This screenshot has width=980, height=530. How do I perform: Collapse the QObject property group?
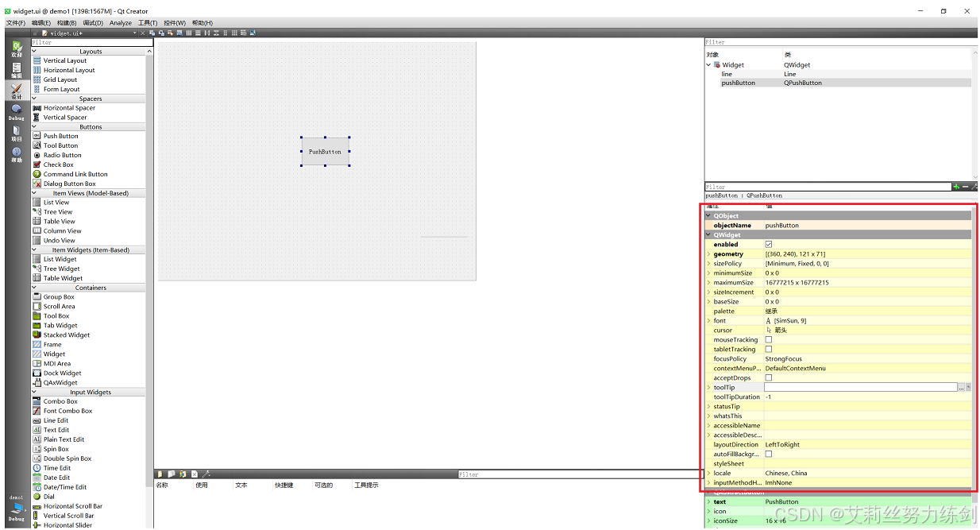[x=708, y=216]
